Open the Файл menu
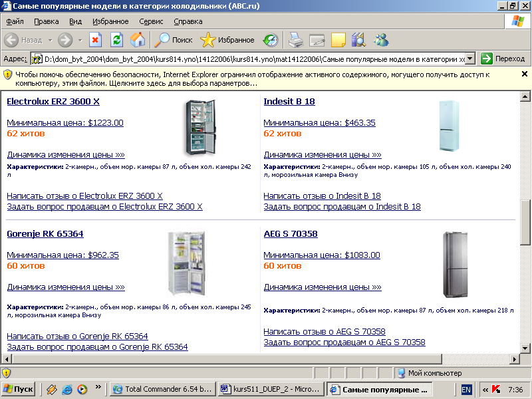The image size is (532, 399). 15,21
